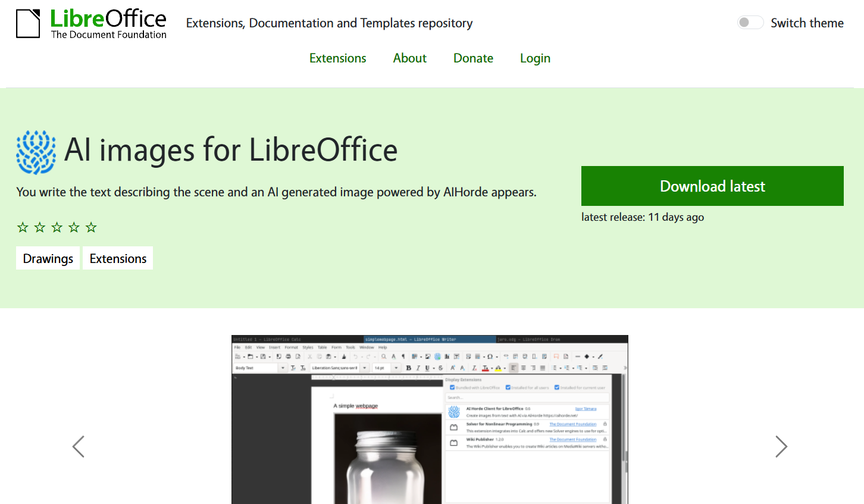Viewport: 864px width, 504px height.
Task: Select the Drawings tag
Action: point(48,259)
